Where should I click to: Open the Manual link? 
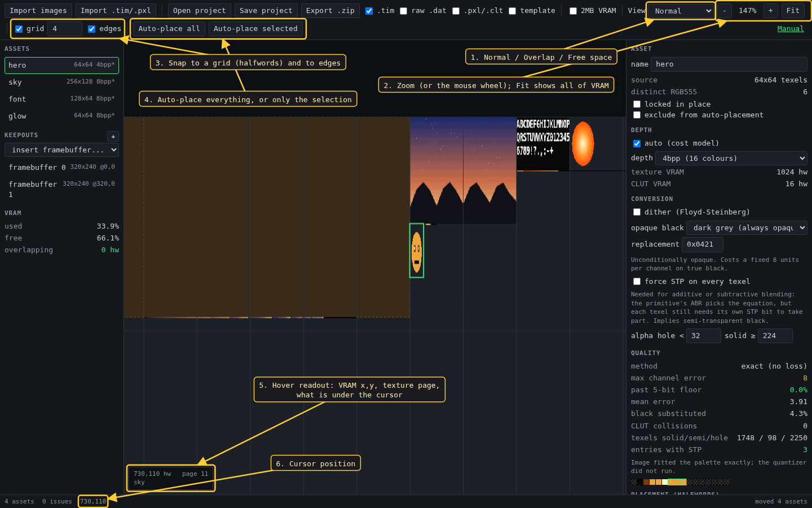click(x=791, y=29)
